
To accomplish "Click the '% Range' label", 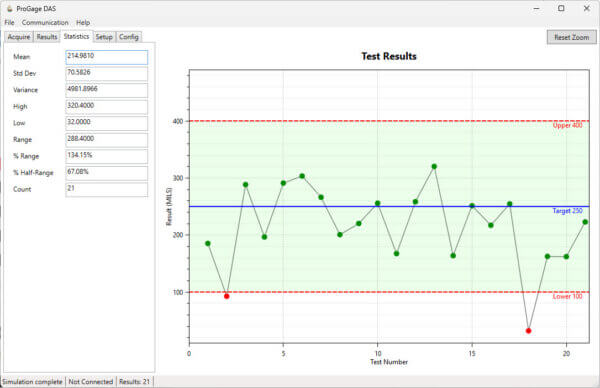I will click(x=26, y=156).
